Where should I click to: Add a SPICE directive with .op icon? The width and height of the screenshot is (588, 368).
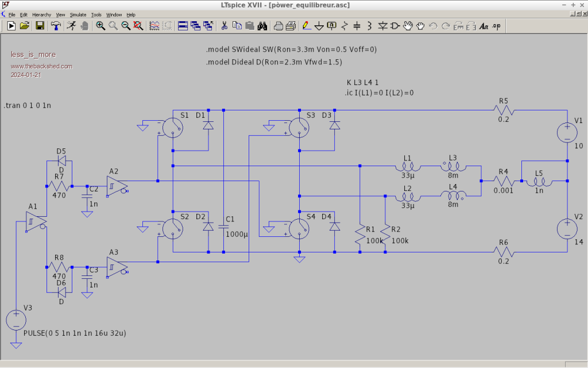coord(496,26)
